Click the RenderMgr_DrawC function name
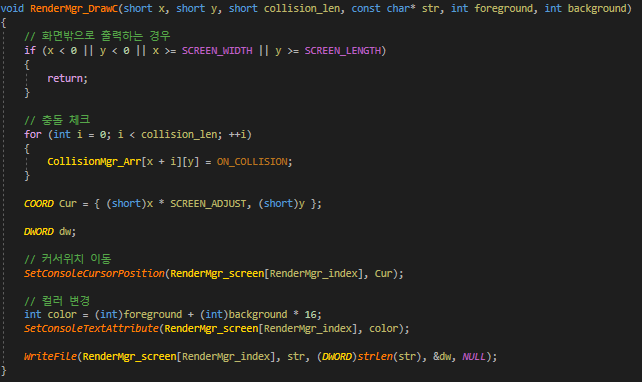Image resolution: width=642 pixels, height=382 pixels. (74, 8)
